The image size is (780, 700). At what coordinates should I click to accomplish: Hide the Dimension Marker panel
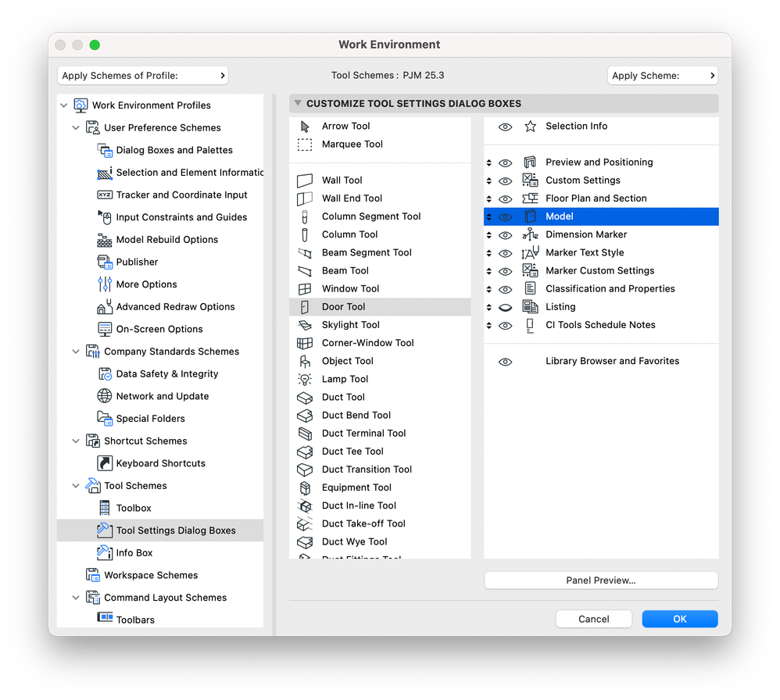(505, 235)
